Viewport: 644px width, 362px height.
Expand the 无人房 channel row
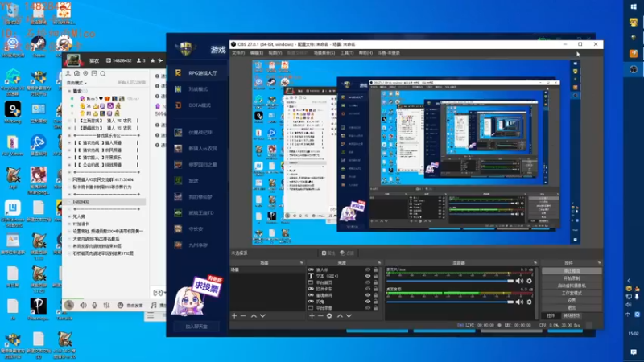tap(69, 216)
